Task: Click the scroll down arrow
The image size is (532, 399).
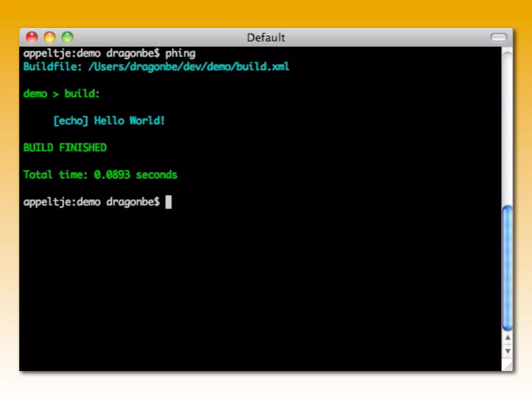Action: pos(508,351)
